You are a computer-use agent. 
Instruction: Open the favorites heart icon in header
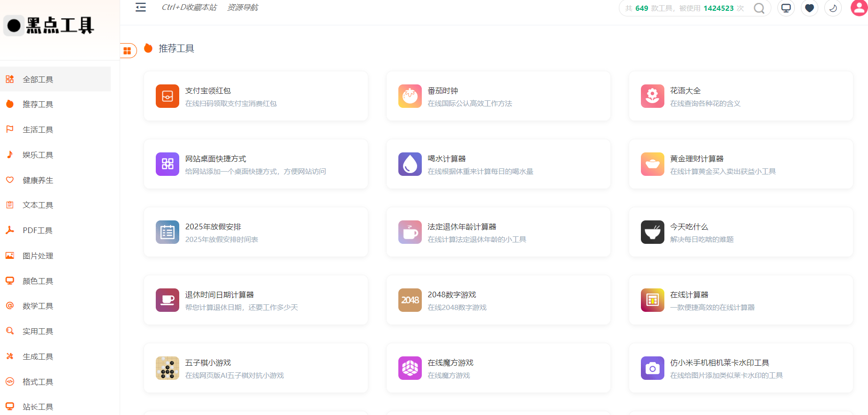point(809,8)
